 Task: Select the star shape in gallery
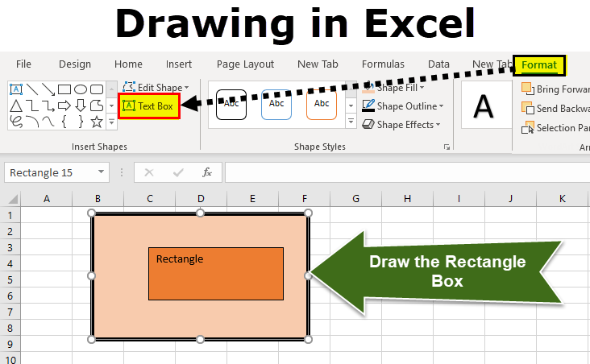click(x=97, y=122)
